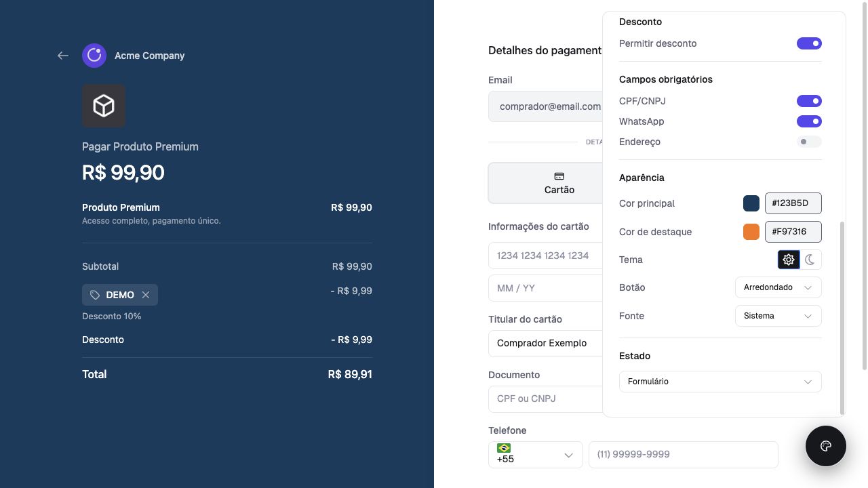Click the Acme Company name

149,56
